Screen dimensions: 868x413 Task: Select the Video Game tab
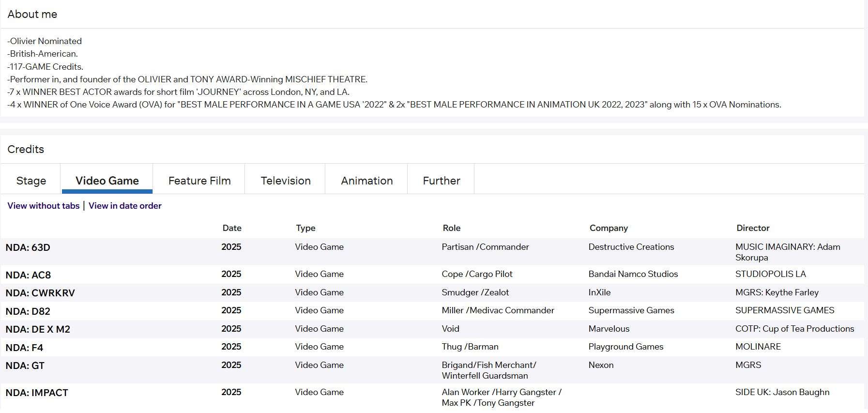coord(107,180)
